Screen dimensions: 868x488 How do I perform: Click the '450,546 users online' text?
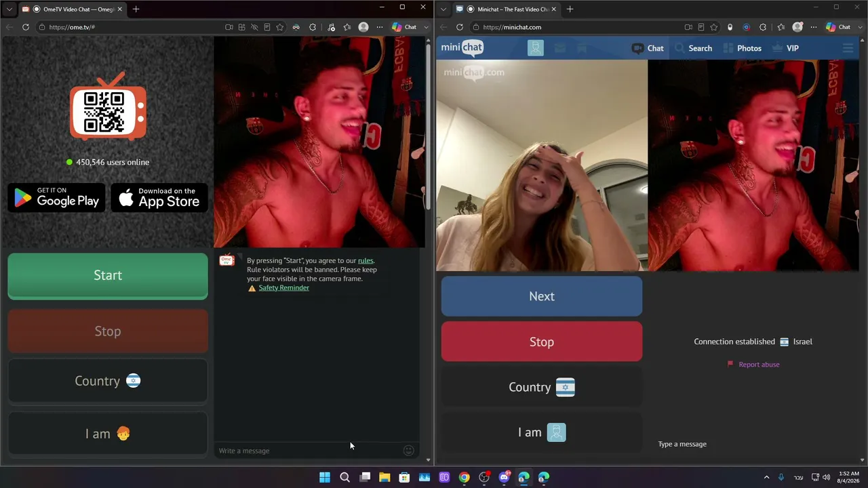[x=113, y=162]
